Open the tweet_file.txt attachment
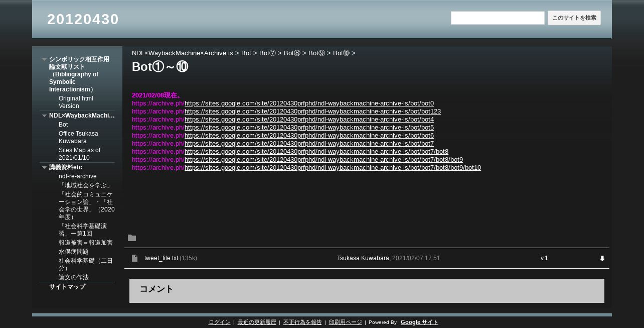Viewport: 644px width, 328px height. (161, 258)
